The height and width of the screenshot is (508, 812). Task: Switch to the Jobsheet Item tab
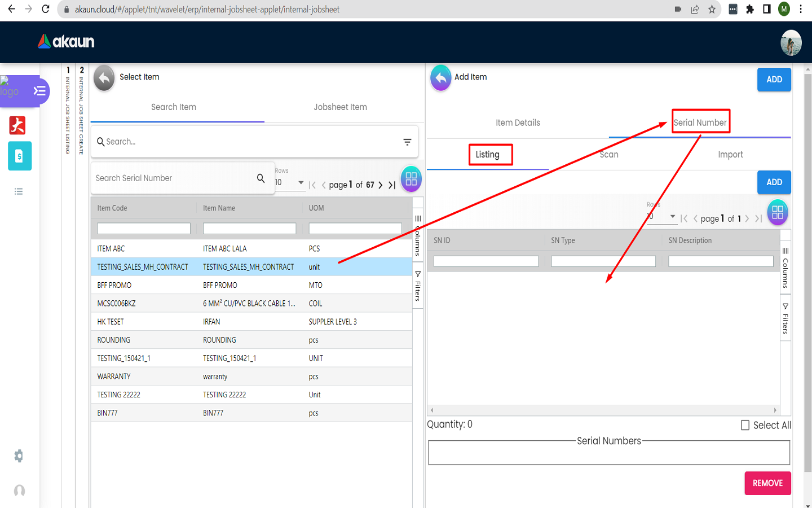pos(340,107)
